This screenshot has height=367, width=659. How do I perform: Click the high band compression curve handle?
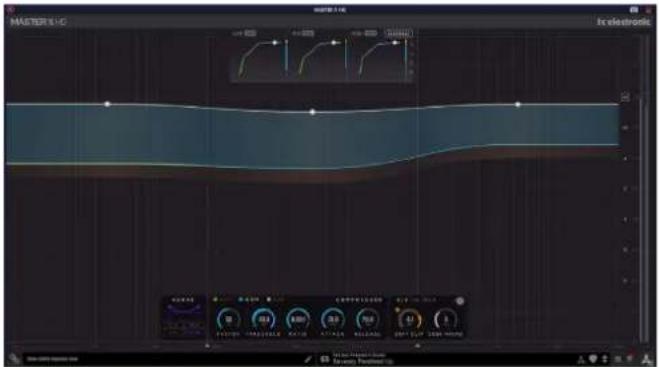click(x=395, y=43)
